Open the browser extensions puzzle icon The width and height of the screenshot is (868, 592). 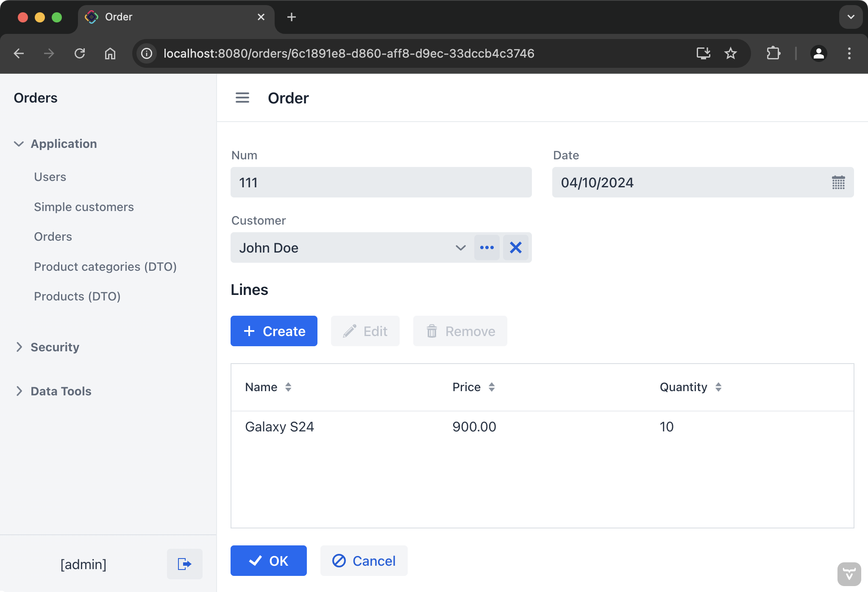[773, 53]
